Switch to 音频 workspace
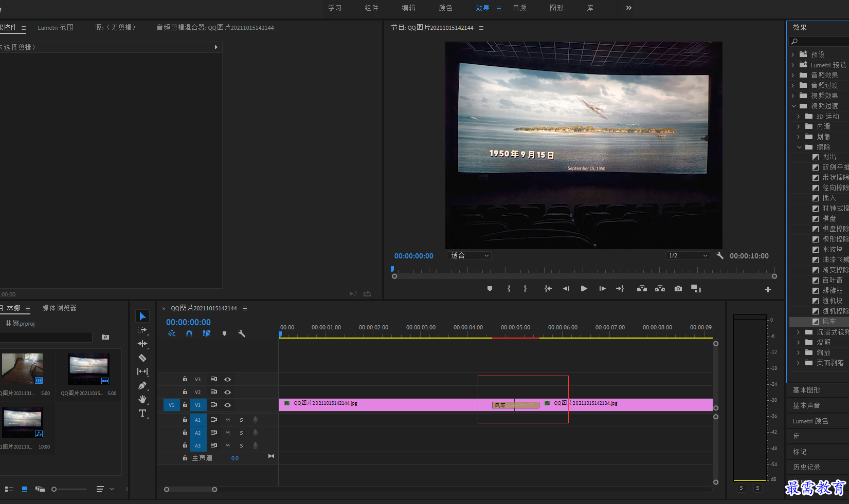Image resolution: width=849 pixels, height=504 pixels. (x=519, y=8)
